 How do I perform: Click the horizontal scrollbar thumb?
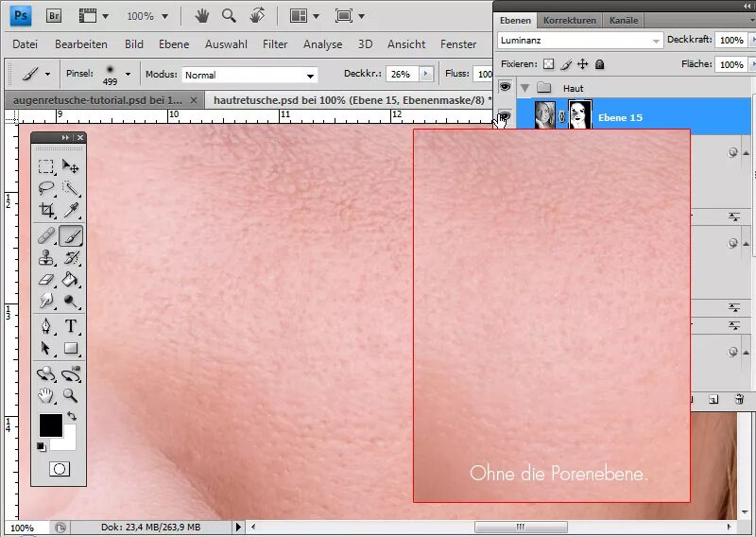[521, 527]
